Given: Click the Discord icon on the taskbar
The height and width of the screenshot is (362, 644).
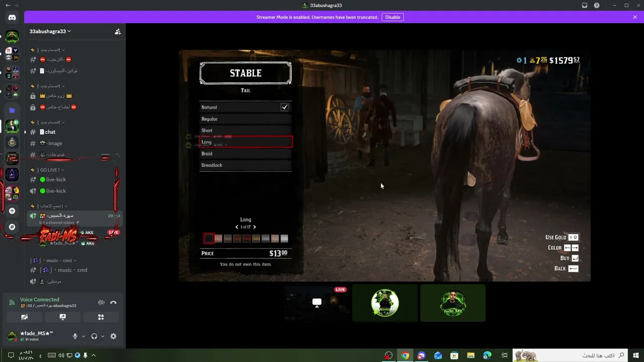Looking at the screenshot, I should coord(422,355).
